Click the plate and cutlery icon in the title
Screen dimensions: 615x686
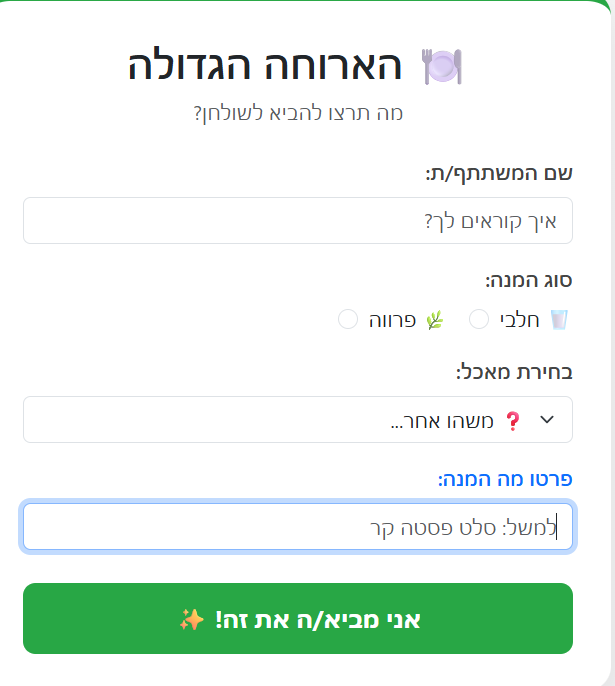[x=442, y=66]
